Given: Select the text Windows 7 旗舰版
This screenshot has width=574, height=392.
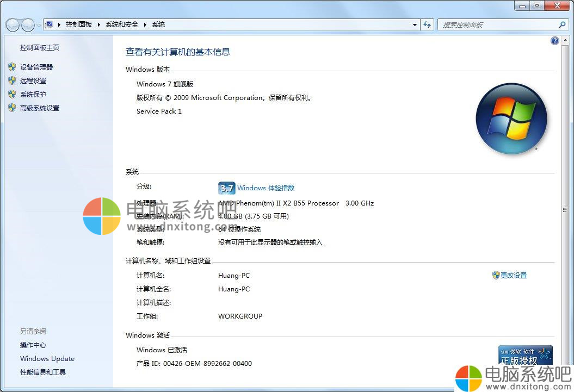Looking at the screenshot, I should coord(165,84).
